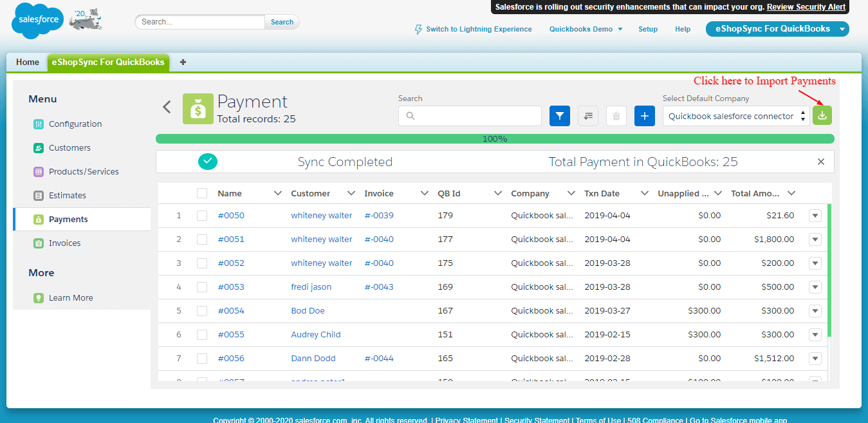Open the Review Security Alert link
The image size is (868, 423).
[806, 7]
